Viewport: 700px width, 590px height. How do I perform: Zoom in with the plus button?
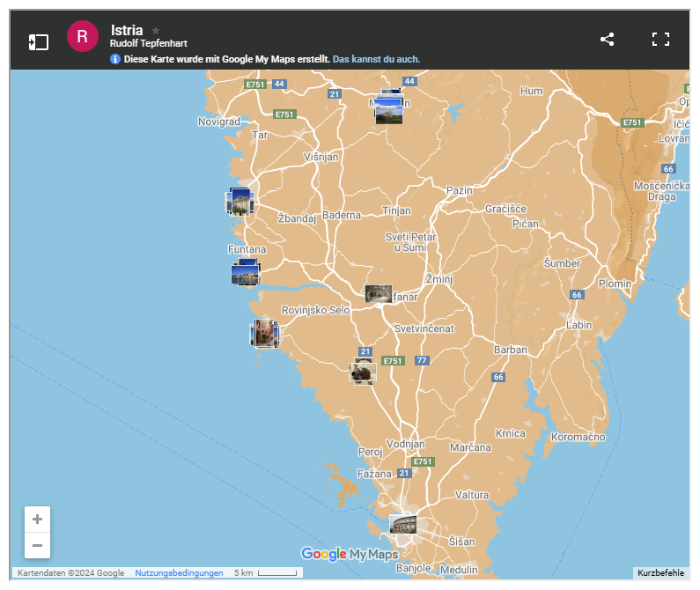click(37, 520)
